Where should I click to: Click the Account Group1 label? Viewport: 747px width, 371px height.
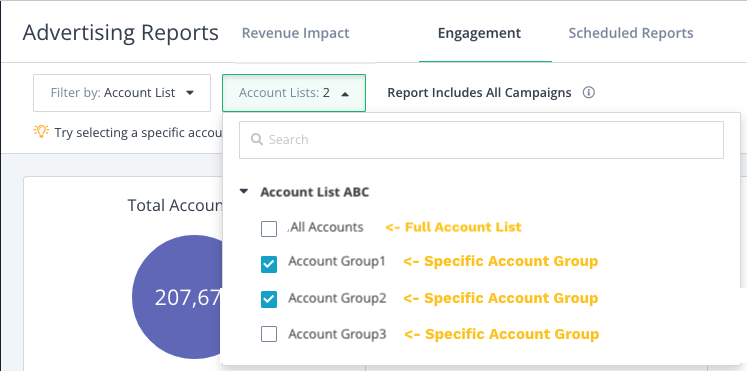pos(337,261)
